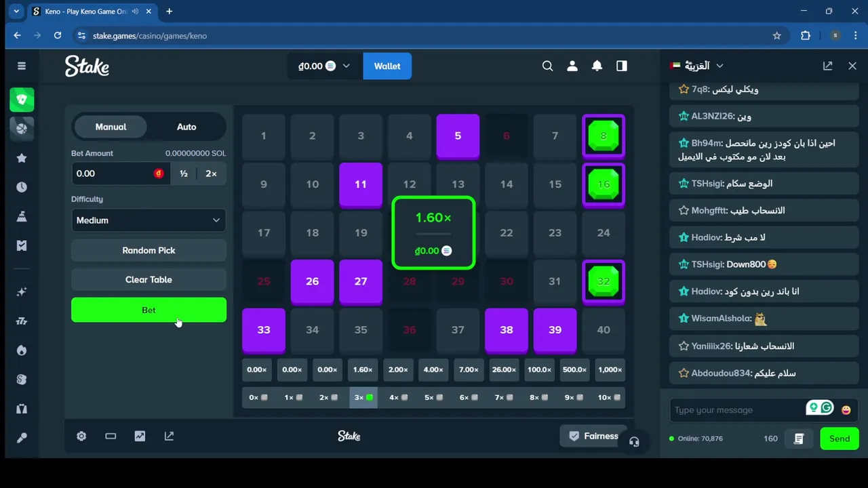Open the hamburger sidebar menu

(22, 66)
